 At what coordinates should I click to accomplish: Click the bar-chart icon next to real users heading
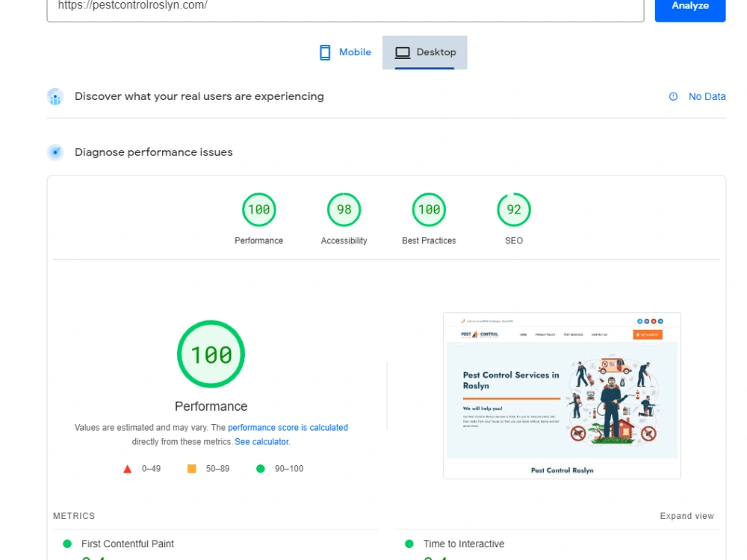click(55, 96)
